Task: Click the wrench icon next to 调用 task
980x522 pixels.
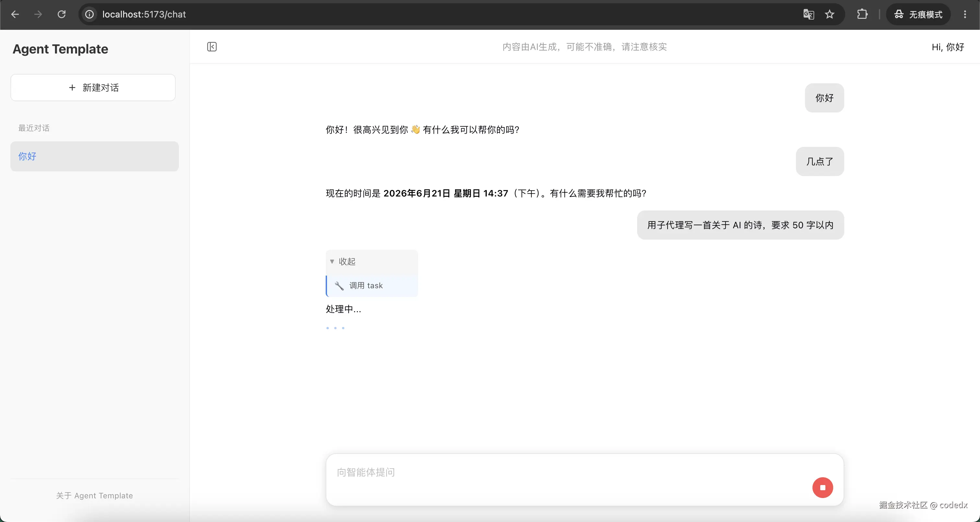Action: 339,286
